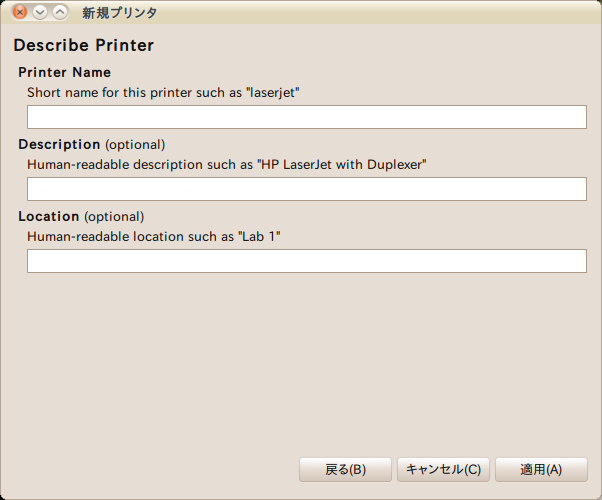The image size is (602, 500).
Task: Click hint text mentioning "laserjet"
Action: click(x=163, y=93)
